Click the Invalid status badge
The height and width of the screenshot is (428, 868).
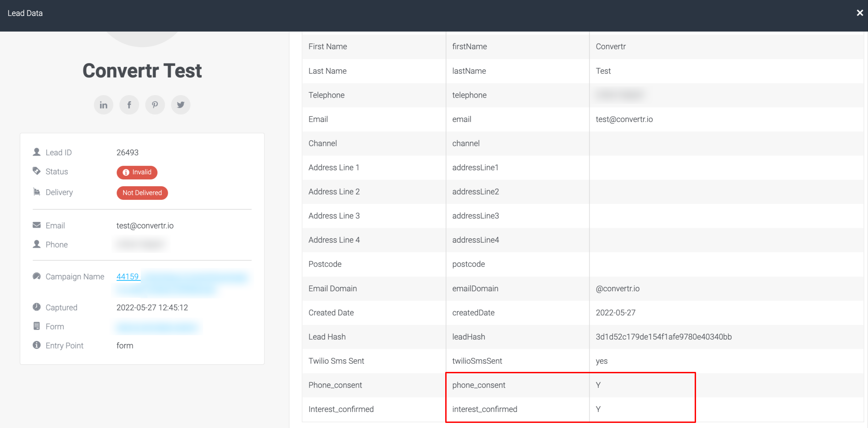pos(137,172)
